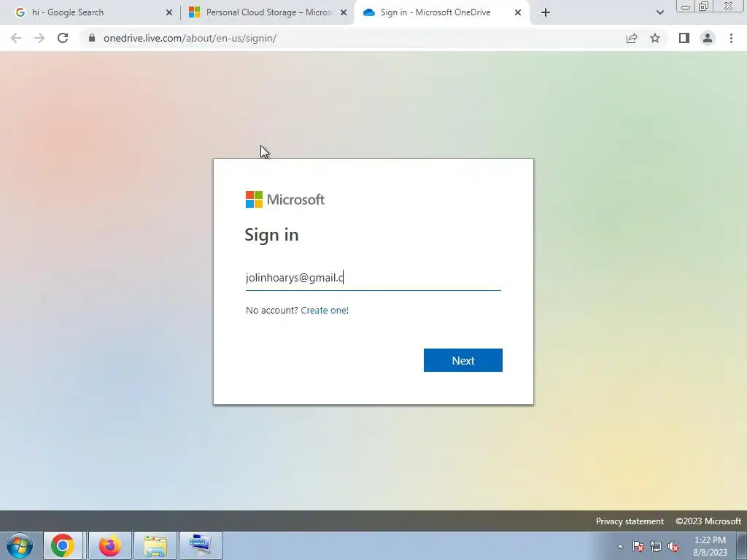The height and width of the screenshot is (560, 747).
Task: Click the ©2023 Microsoft footer text
Action: (x=708, y=521)
